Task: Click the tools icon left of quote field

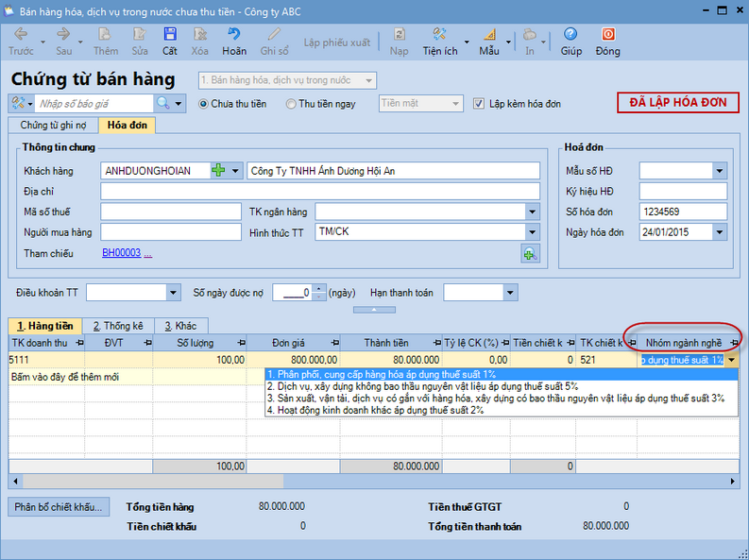Action: coord(18,103)
